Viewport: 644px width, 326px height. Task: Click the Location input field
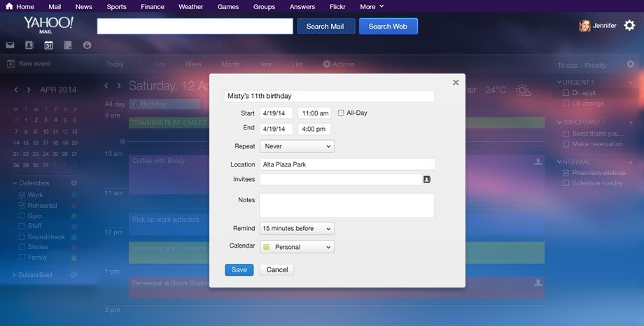pyautogui.click(x=347, y=164)
